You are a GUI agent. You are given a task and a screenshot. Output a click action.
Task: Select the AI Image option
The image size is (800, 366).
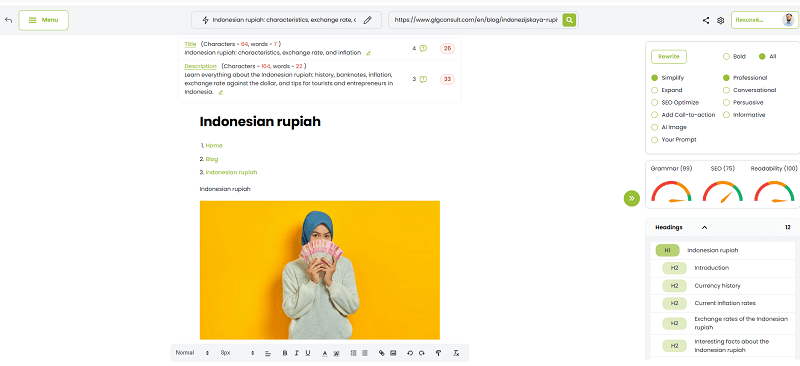[655, 127]
